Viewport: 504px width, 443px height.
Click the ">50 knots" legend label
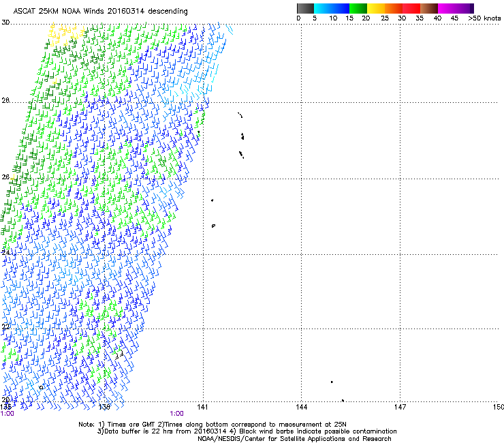click(484, 18)
